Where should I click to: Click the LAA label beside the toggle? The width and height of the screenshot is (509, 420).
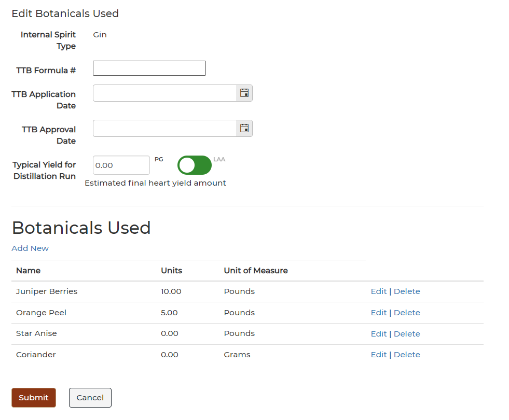tap(219, 159)
